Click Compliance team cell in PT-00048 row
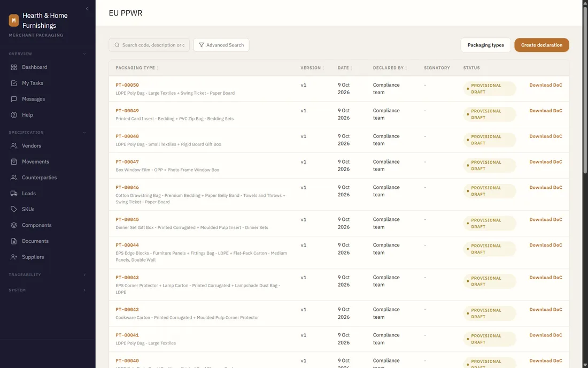This screenshot has height=368, width=588. click(x=386, y=140)
